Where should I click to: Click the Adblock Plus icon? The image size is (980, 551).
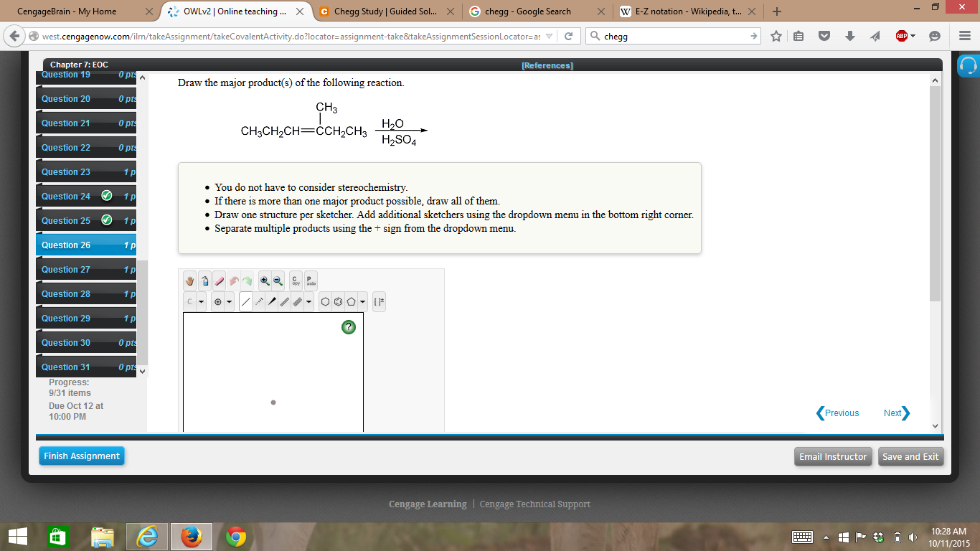coord(901,36)
